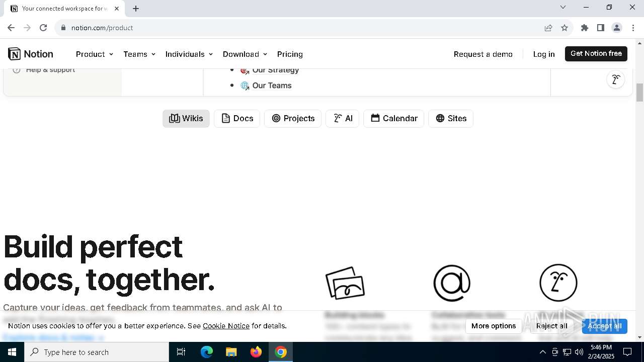644x362 pixels.
Task: Click the taskbar search box
Action: coord(97,352)
